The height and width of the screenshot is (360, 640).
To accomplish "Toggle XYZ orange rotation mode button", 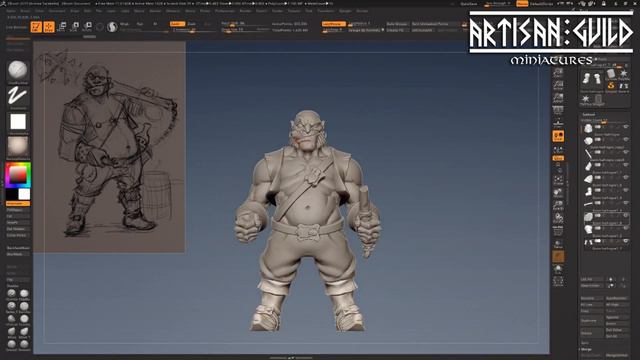I will (x=558, y=158).
